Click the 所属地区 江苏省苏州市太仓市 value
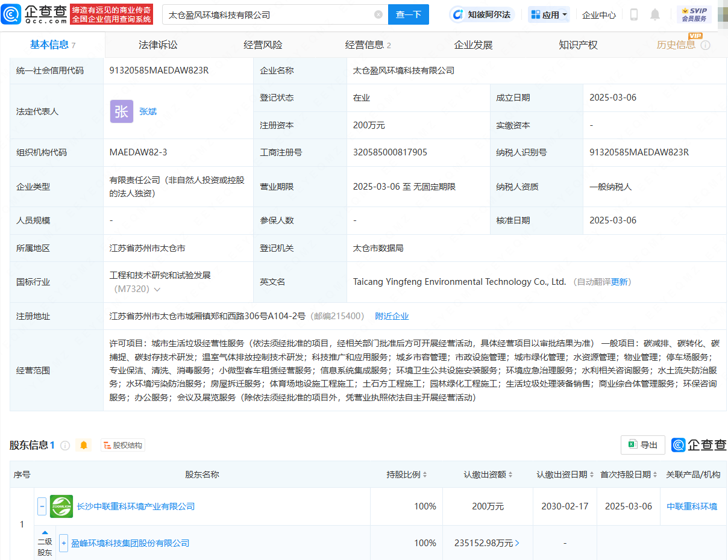 pos(147,248)
